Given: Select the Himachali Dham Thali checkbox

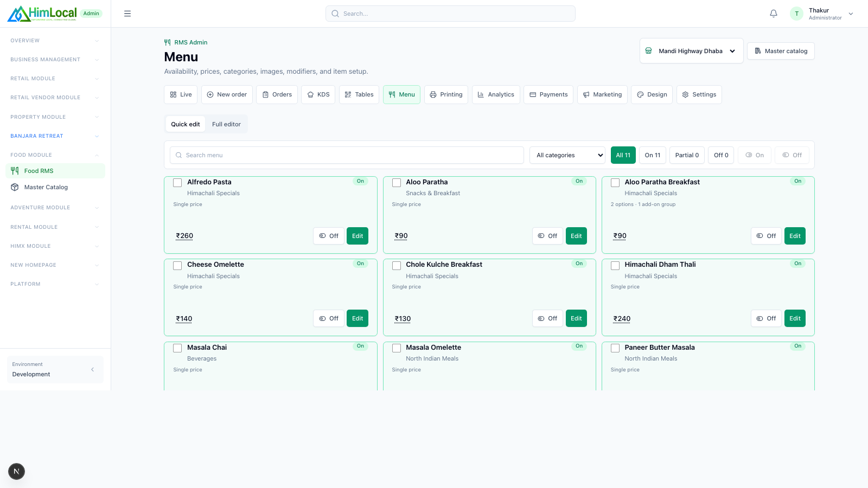Looking at the screenshot, I should (615, 266).
